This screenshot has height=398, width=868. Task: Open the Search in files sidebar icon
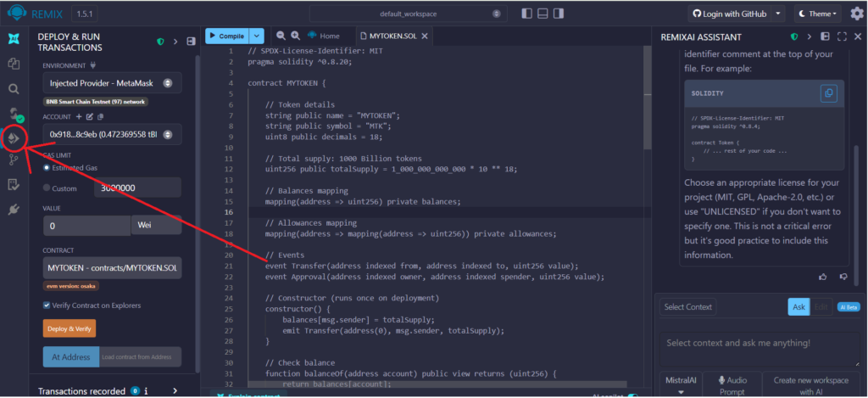[x=14, y=88]
